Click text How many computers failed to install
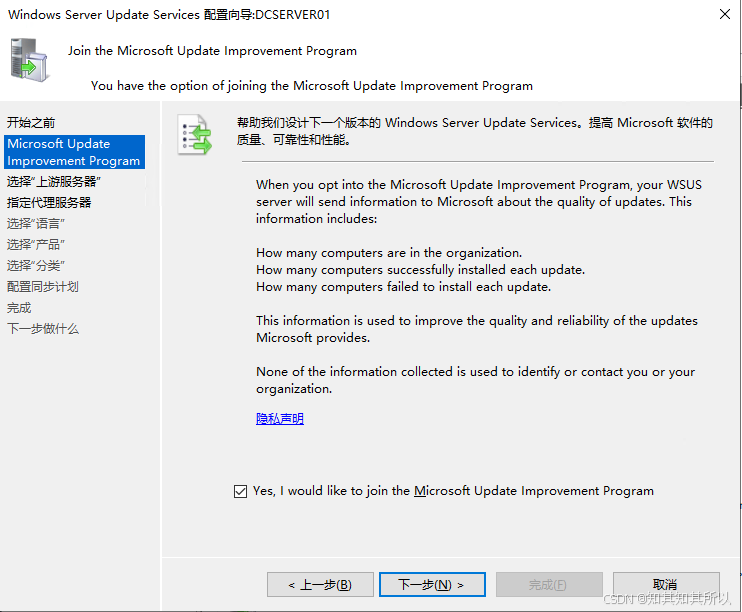The image size is (742, 612). coord(404,287)
